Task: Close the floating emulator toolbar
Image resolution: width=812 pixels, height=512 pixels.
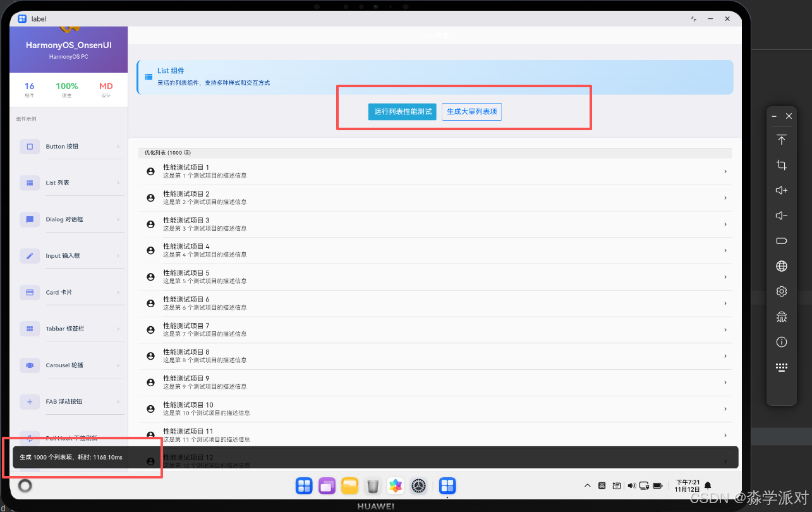Action: click(789, 116)
